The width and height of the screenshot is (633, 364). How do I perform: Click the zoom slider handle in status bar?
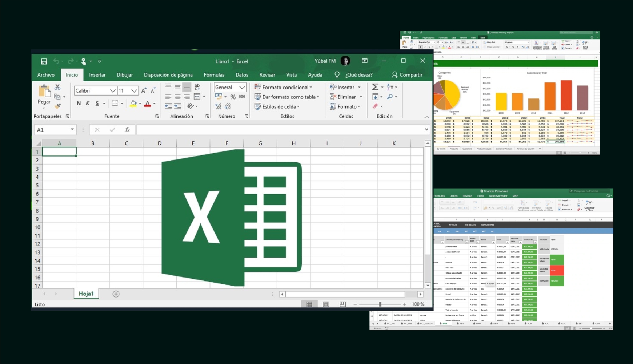tap(380, 304)
